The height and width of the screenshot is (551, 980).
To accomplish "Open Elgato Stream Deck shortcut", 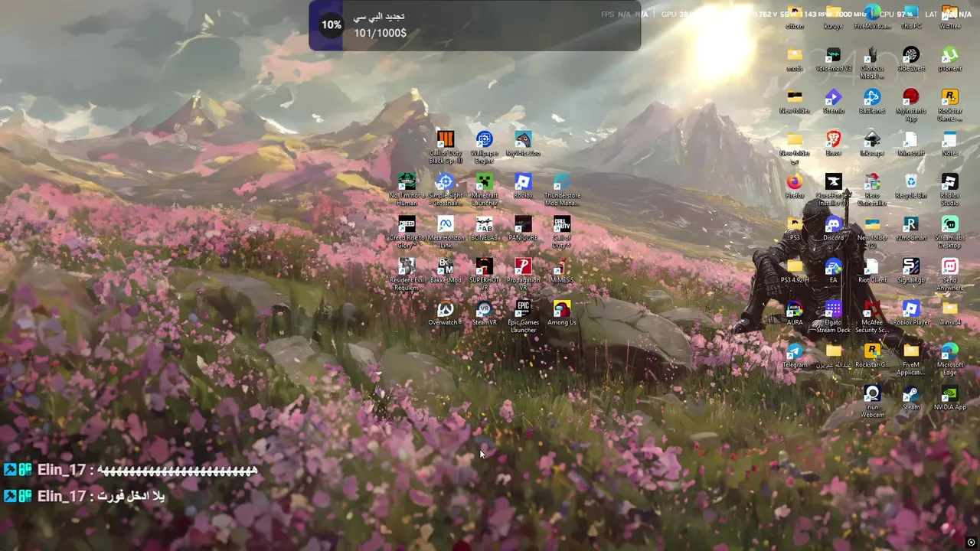I will click(833, 308).
